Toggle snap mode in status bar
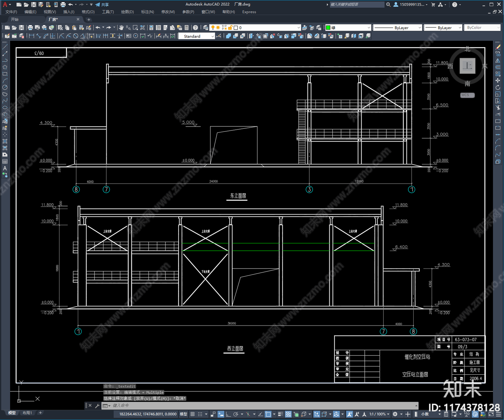The height and width of the screenshot is (420, 504). [x=200, y=414]
